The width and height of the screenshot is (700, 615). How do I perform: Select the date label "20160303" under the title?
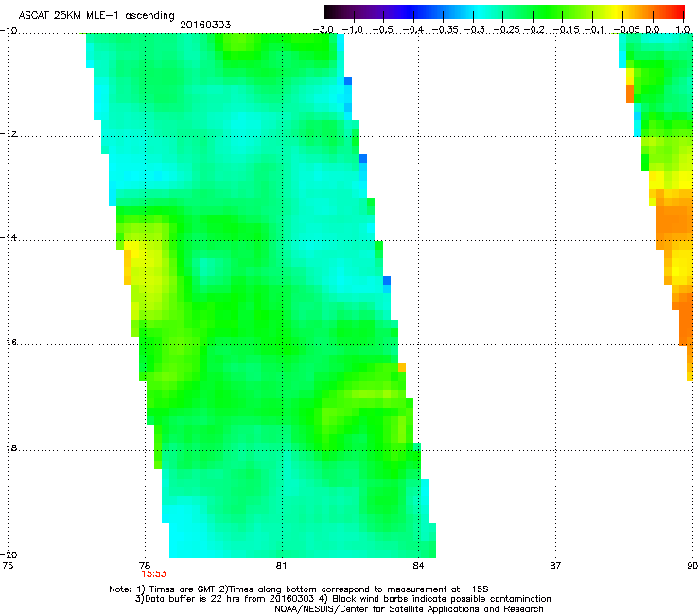[x=205, y=25]
